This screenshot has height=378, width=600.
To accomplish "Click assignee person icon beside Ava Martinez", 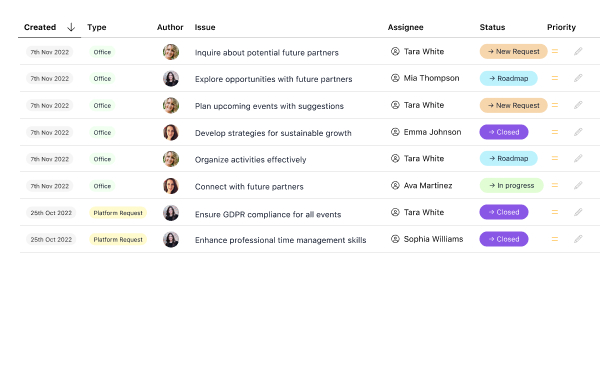I will coord(395,186).
